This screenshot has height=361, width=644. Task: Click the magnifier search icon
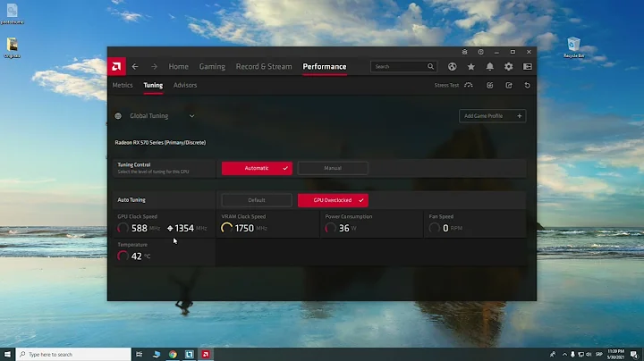click(x=430, y=66)
